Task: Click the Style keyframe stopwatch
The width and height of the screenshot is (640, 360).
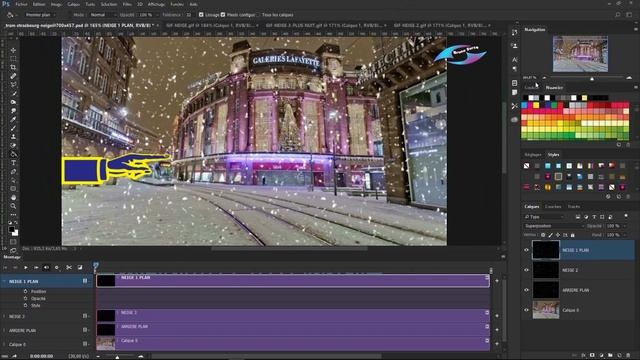Action: pyautogui.click(x=25, y=305)
